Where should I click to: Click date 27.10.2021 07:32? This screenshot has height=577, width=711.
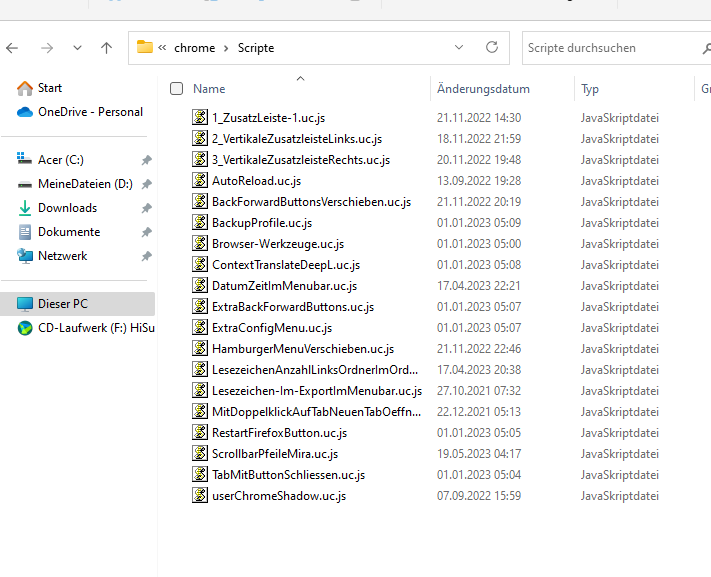point(479,391)
